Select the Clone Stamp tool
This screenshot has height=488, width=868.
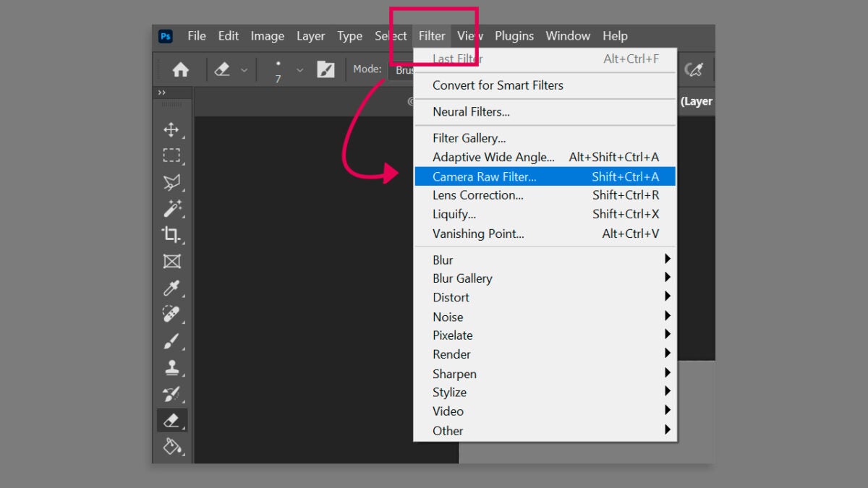pos(171,367)
